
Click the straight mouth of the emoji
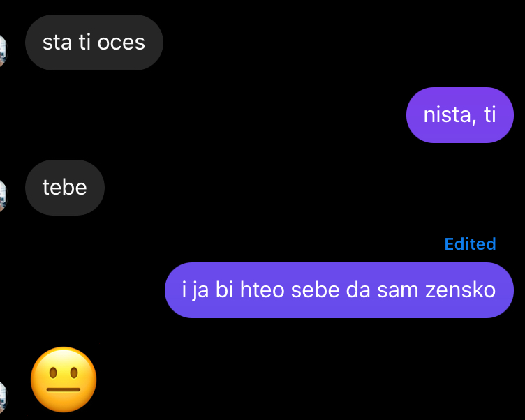point(64,389)
